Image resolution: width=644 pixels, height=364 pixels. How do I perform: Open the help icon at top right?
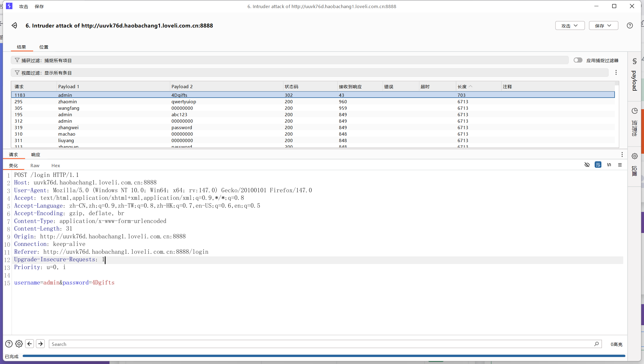pos(630,26)
